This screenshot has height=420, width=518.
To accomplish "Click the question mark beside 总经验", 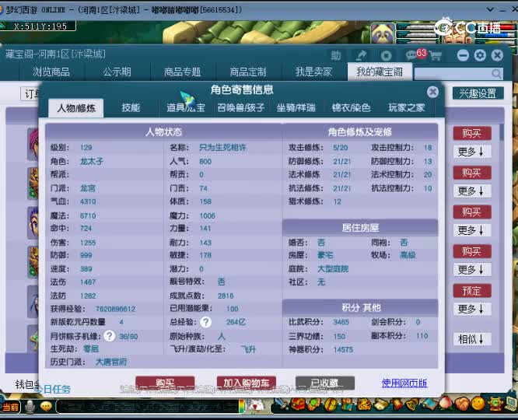I will point(206,322).
